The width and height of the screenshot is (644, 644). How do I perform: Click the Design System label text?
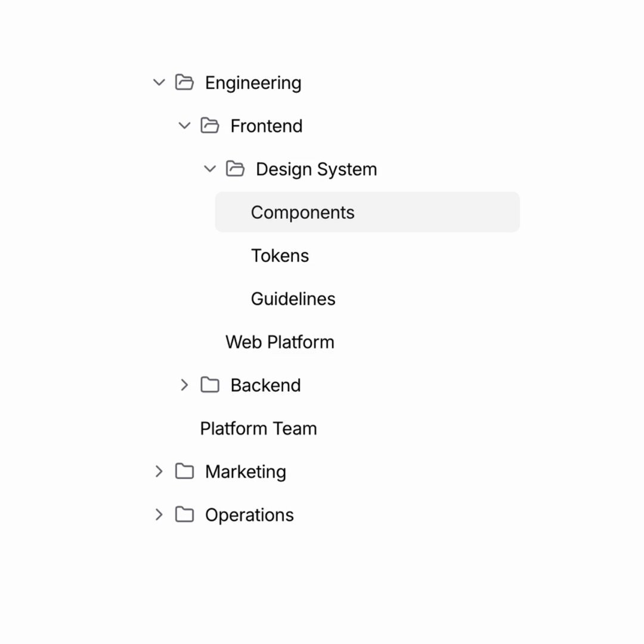[x=316, y=169]
